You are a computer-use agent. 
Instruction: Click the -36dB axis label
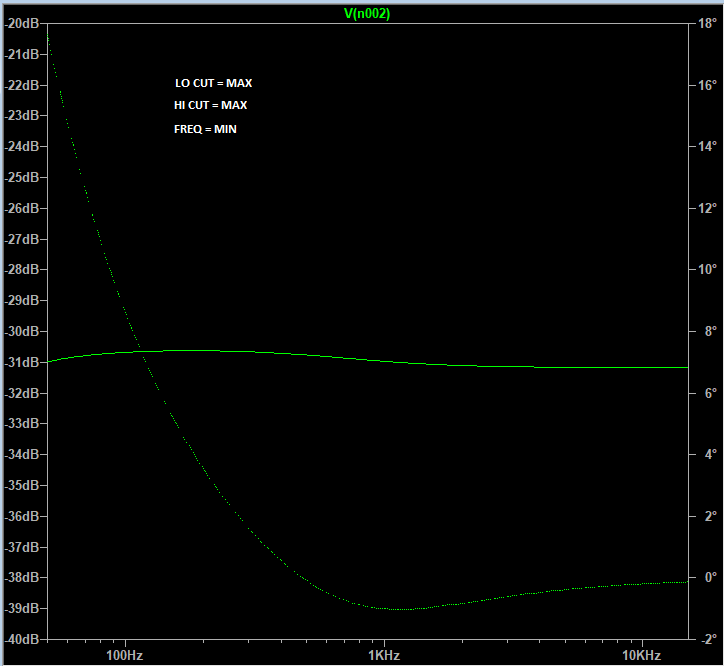[x=21, y=517]
